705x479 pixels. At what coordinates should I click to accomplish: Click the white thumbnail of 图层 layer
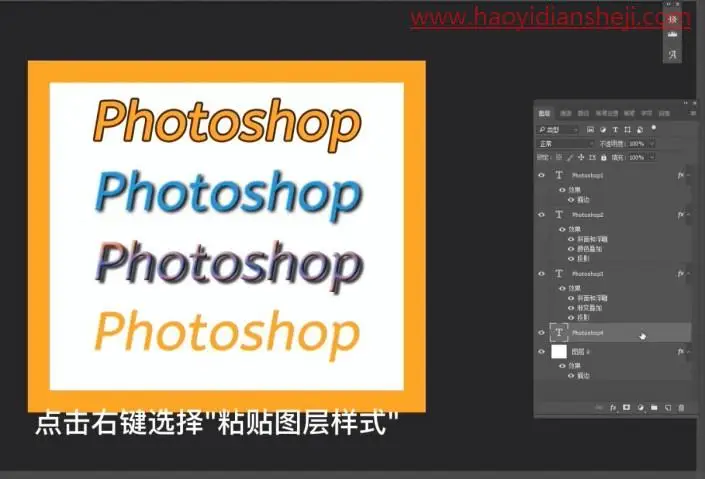[559, 352]
